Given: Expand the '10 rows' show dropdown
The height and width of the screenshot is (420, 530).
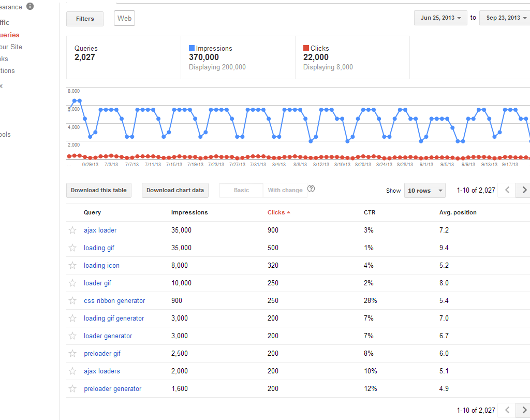Looking at the screenshot, I should (x=424, y=191).
